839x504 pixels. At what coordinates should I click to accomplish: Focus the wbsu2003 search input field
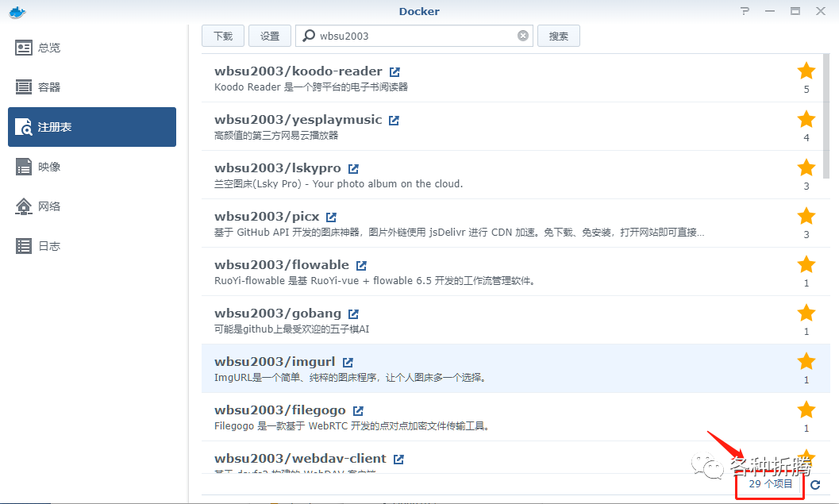pyautogui.click(x=414, y=36)
